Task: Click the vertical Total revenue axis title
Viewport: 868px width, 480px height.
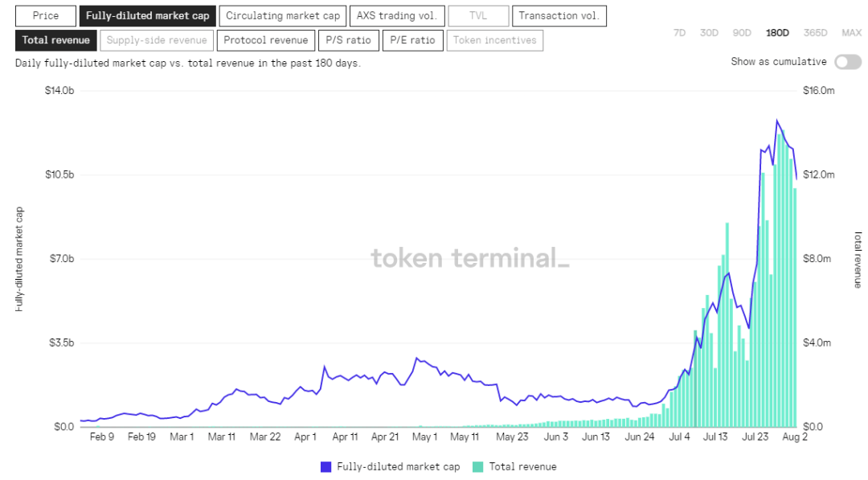Action: click(x=858, y=261)
